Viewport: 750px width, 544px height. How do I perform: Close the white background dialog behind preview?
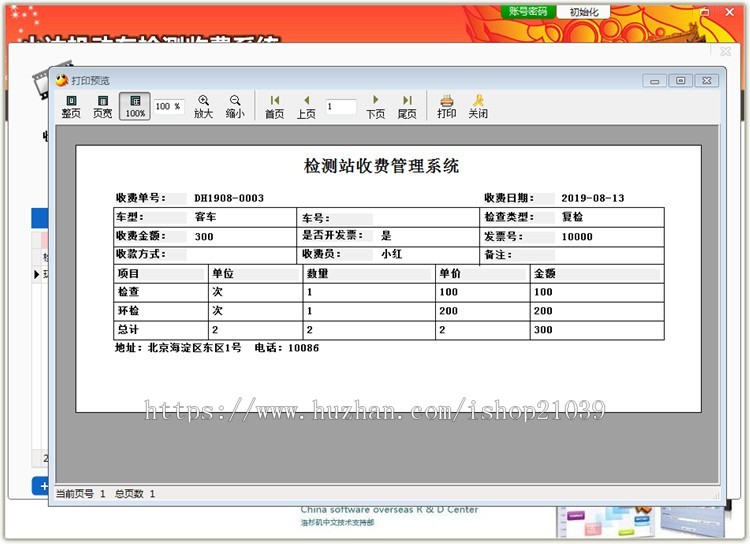[x=726, y=51]
